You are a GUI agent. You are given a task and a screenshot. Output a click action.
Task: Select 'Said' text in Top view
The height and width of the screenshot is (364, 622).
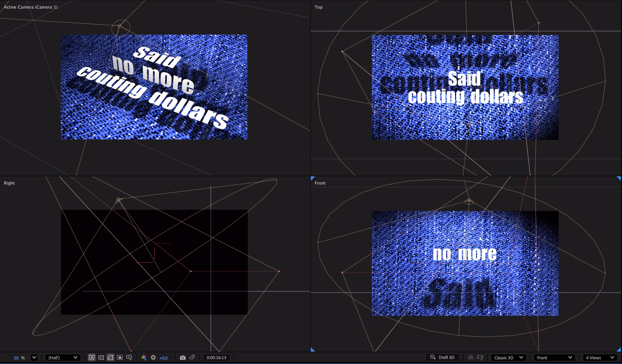click(x=464, y=79)
